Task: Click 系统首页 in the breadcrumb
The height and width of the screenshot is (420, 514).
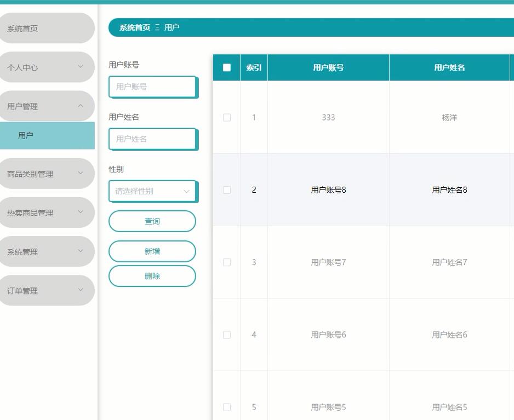Action: tap(135, 27)
